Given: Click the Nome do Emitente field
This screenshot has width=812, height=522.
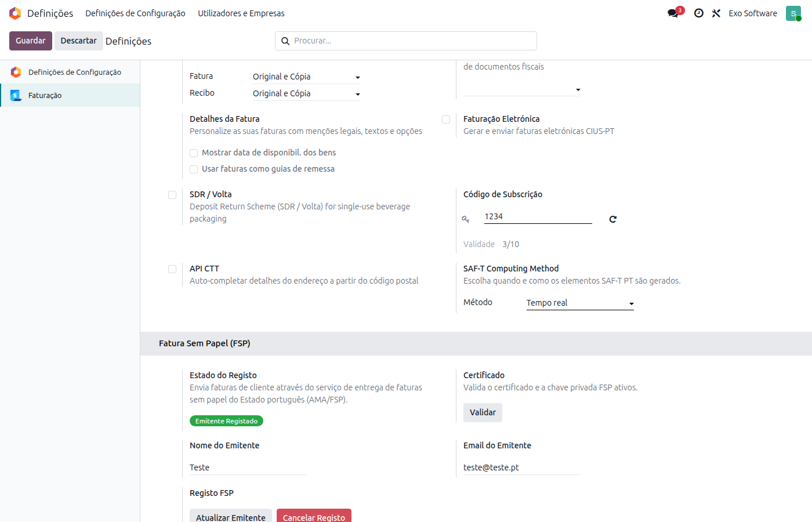Looking at the screenshot, I should point(248,467).
